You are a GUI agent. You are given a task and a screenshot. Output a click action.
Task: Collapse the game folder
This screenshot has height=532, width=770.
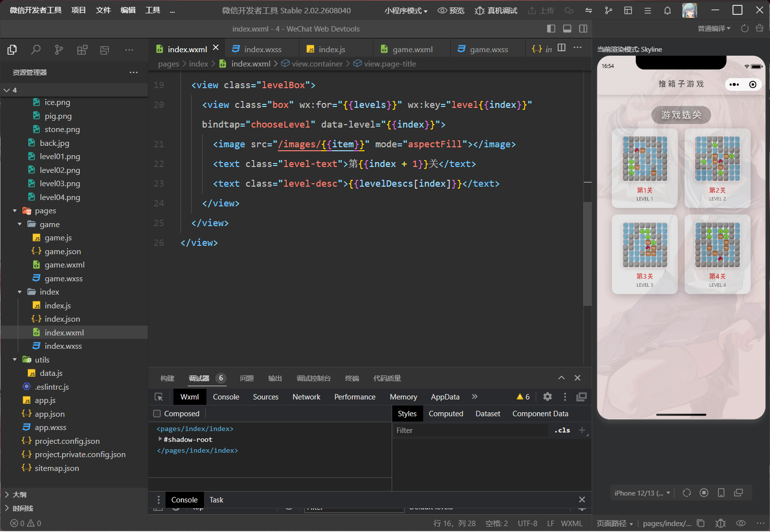click(x=20, y=224)
